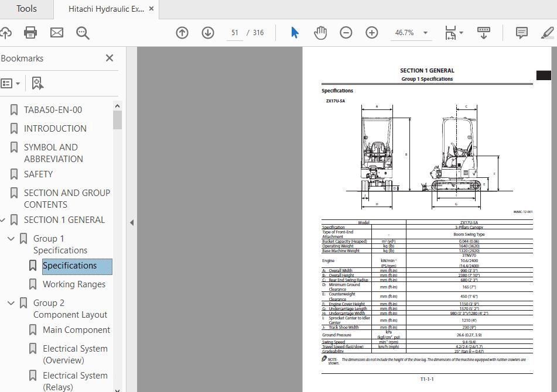Open the zoom percentage dropdown
Screen dimensions: 557x392
425,33
